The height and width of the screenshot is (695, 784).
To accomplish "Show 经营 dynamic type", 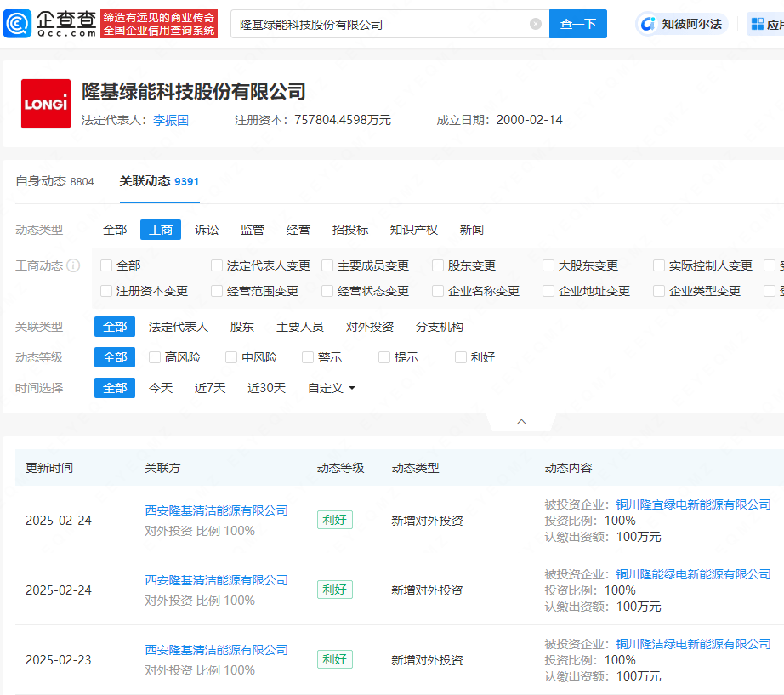I will click(x=298, y=230).
